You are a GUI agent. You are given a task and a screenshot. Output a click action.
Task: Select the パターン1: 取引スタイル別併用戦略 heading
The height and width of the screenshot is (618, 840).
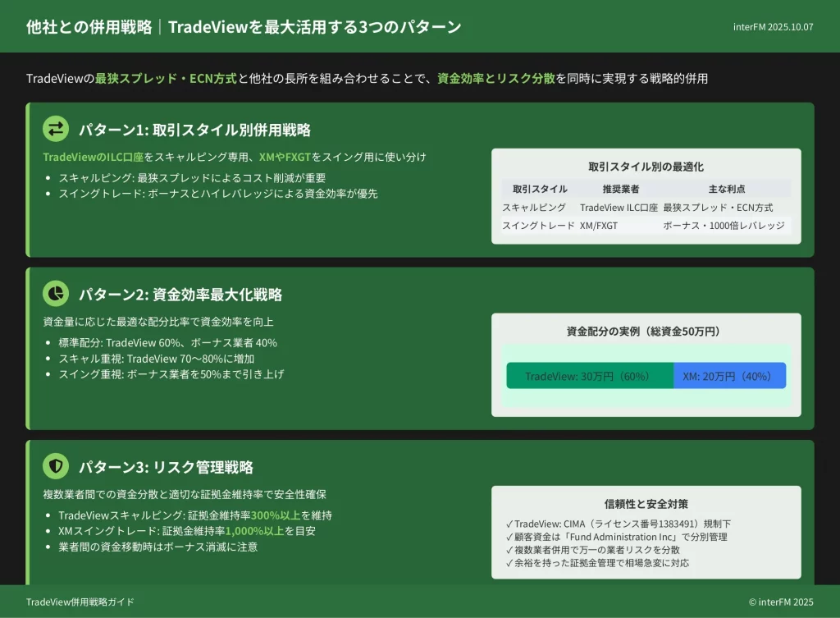tap(194, 130)
